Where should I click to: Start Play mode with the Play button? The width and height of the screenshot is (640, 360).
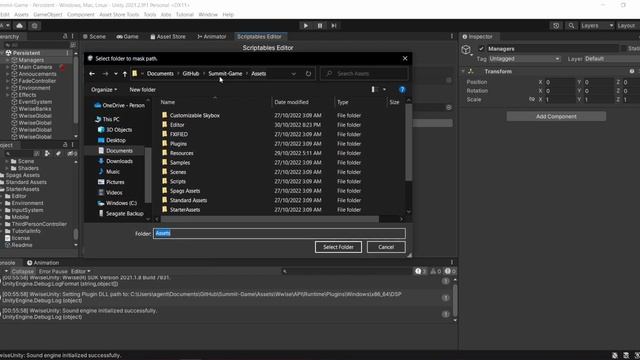click(306, 26)
